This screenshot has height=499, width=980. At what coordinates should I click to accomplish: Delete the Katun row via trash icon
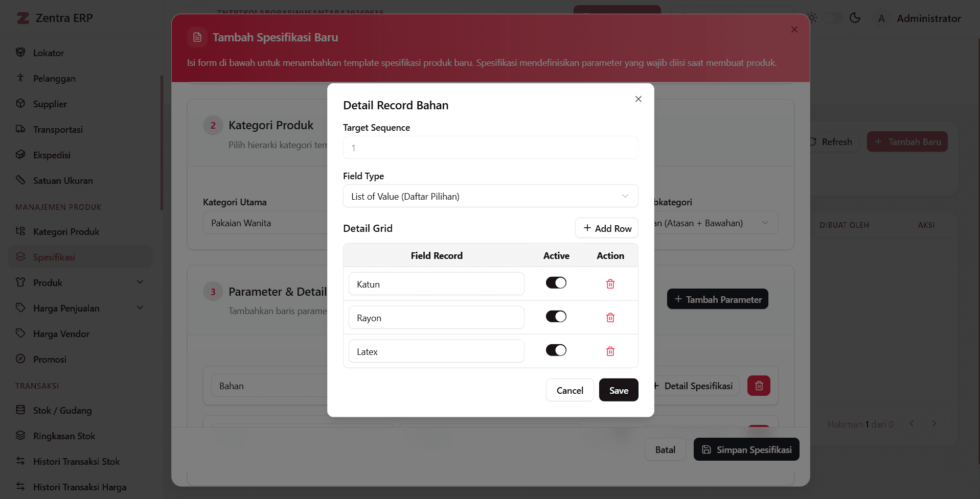click(x=610, y=284)
